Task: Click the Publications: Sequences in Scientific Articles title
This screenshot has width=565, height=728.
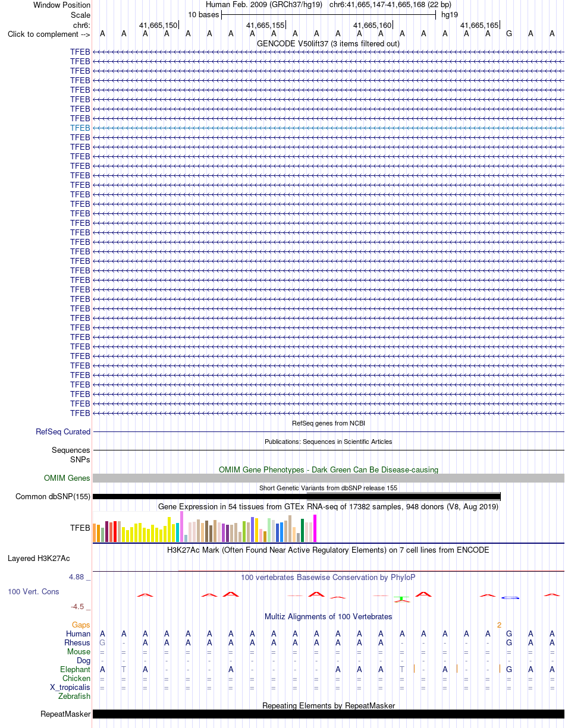Action: [328, 442]
